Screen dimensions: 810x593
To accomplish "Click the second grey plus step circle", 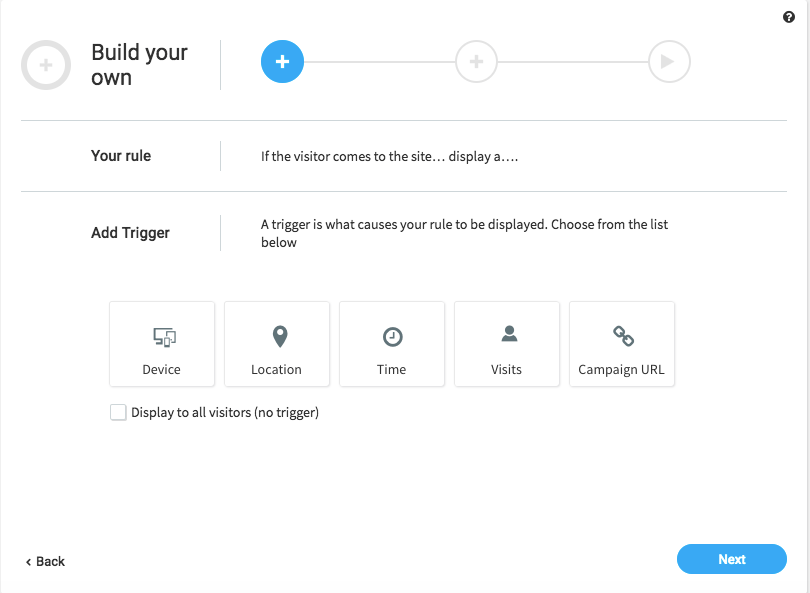I will [476, 61].
